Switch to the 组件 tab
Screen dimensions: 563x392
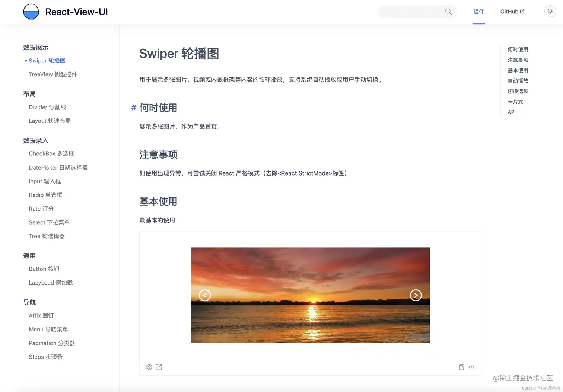click(479, 12)
